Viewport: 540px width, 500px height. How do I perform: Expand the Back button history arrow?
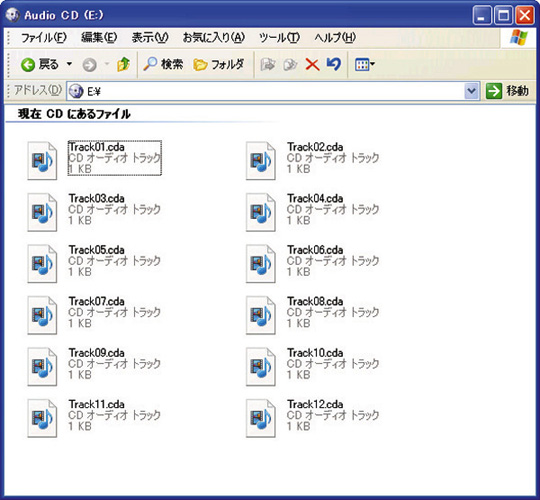[x=69, y=64]
